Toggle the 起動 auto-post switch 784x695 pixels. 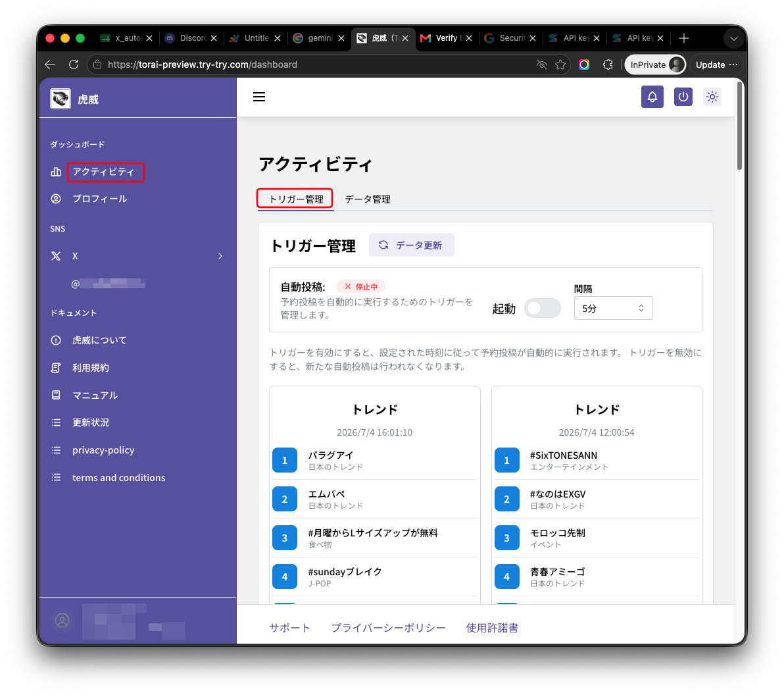[x=542, y=309]
